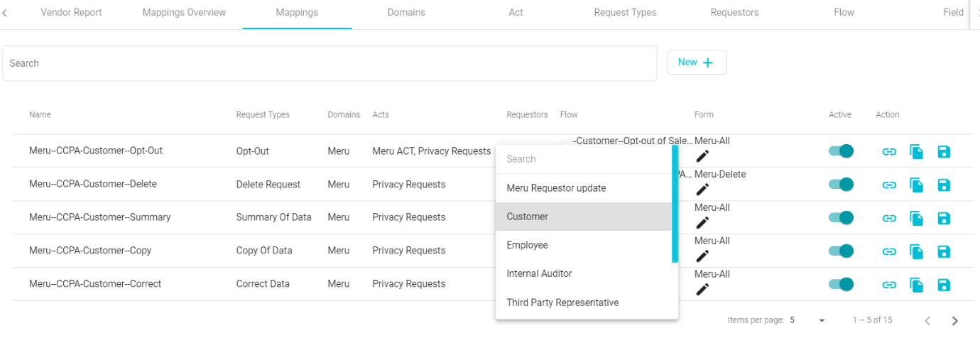This screenshot has height=338, width=980.
Task: Choose Customer in requestor dropdown
Action: 584,217
